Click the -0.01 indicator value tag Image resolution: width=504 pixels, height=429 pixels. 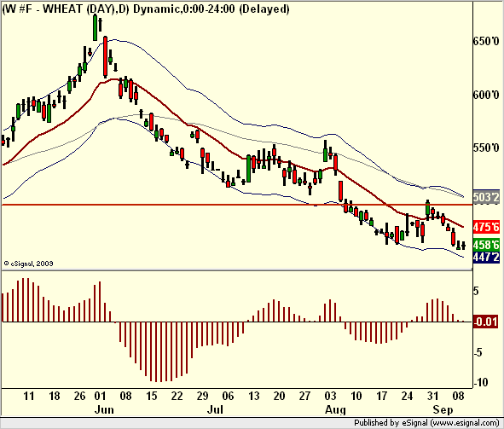[487, 322]
